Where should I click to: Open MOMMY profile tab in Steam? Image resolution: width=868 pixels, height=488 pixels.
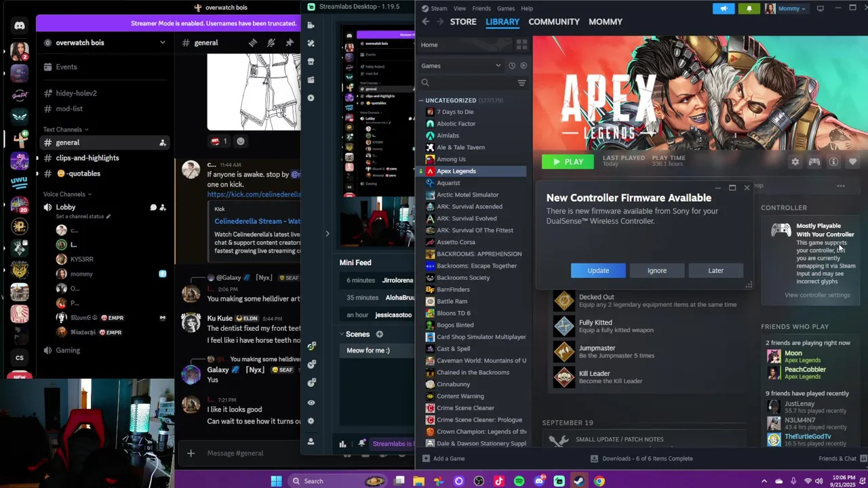tap(606, 22)
